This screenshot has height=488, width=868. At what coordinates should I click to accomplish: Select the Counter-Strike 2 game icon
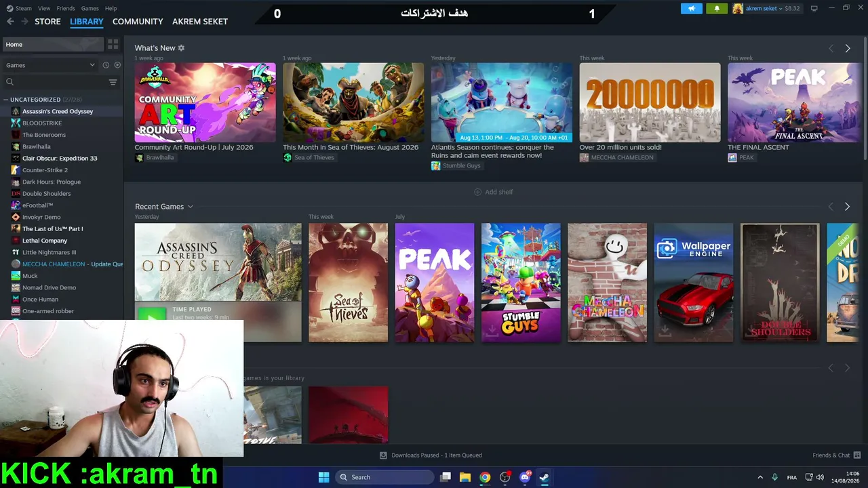(x=16, y=170)
